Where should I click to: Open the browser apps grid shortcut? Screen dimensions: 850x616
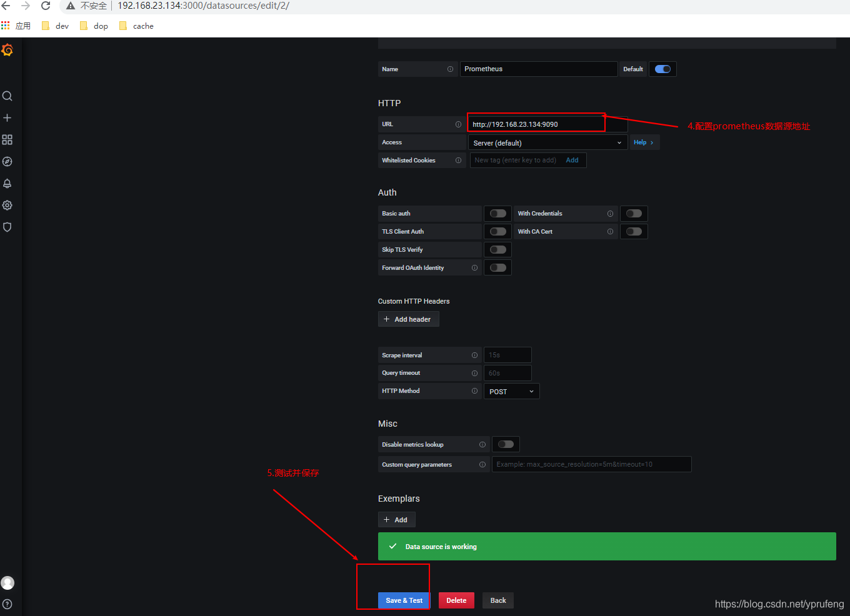pyautogui.click(x=6, y=26)
